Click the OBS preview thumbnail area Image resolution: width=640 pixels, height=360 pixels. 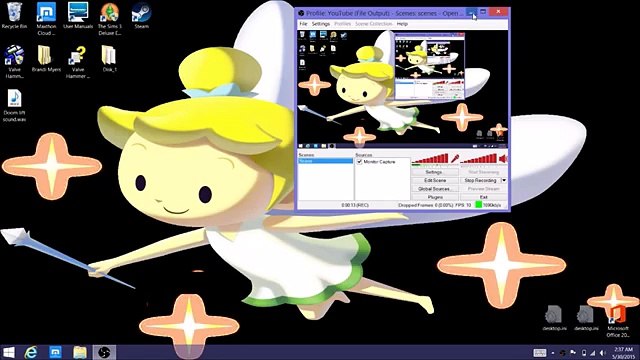[x=402, y=89]
